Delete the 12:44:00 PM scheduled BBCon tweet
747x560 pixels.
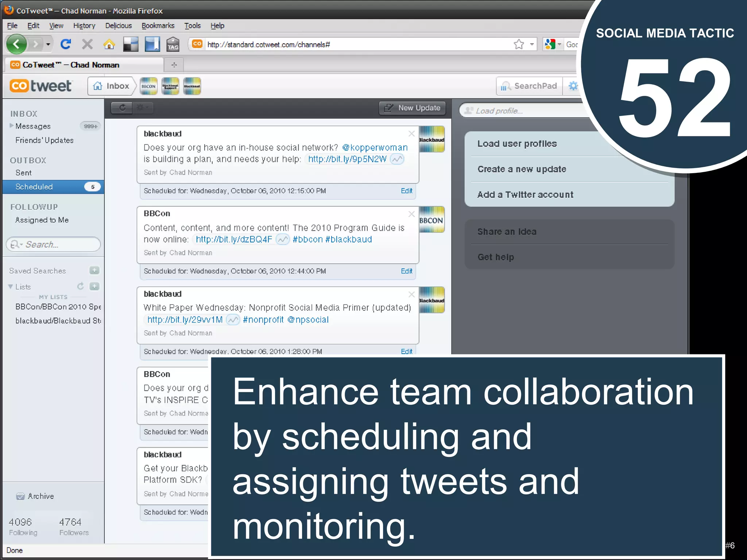tap(411, 214)
